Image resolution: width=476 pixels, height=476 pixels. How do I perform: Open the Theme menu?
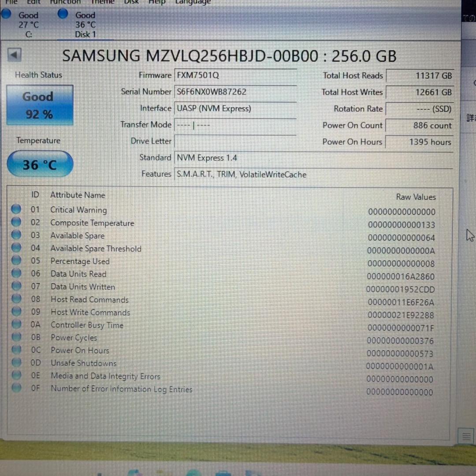(x=102, y=2)
